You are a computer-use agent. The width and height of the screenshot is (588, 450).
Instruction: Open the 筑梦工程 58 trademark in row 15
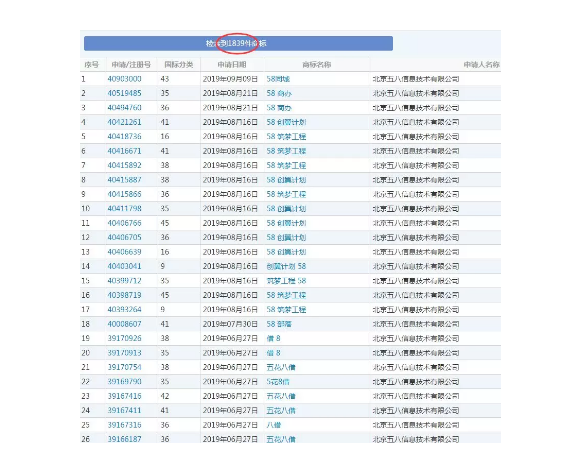(x=286, y=281)
